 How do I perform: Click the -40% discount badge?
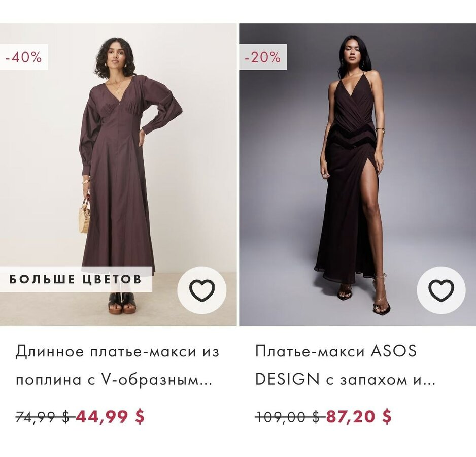pyautogui.click(x=23, y=57)
